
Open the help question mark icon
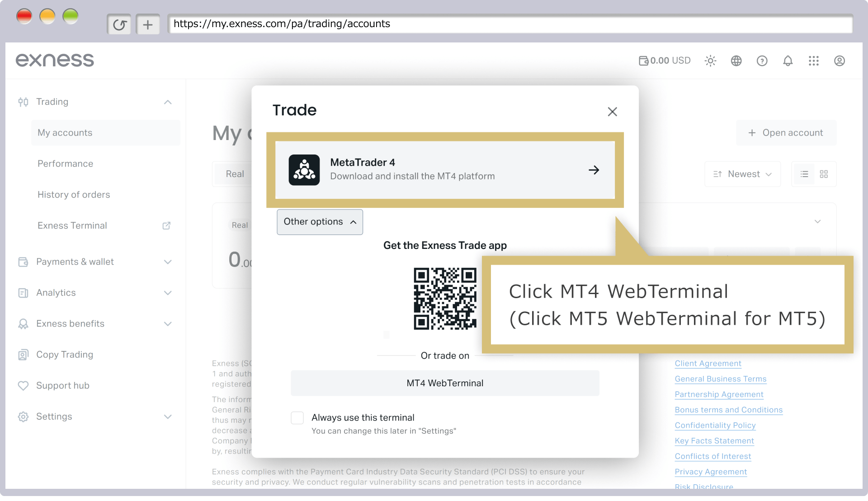tap(762, 61)
